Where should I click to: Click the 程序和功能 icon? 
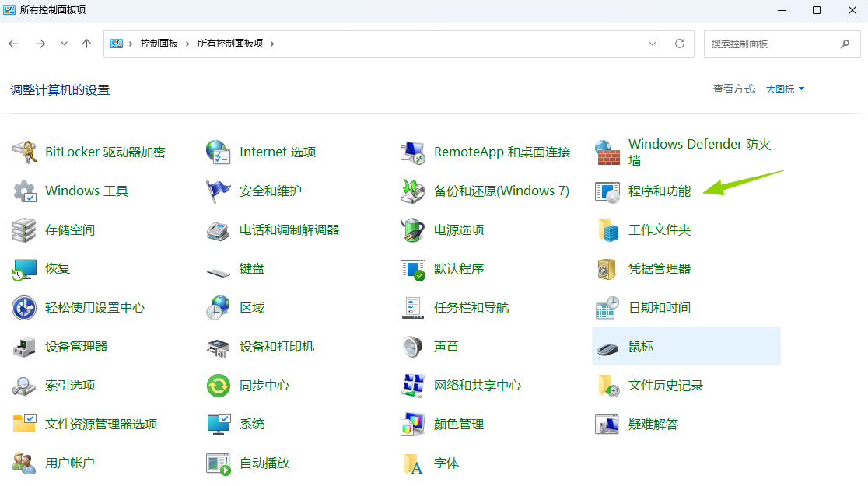pos(607,191)
